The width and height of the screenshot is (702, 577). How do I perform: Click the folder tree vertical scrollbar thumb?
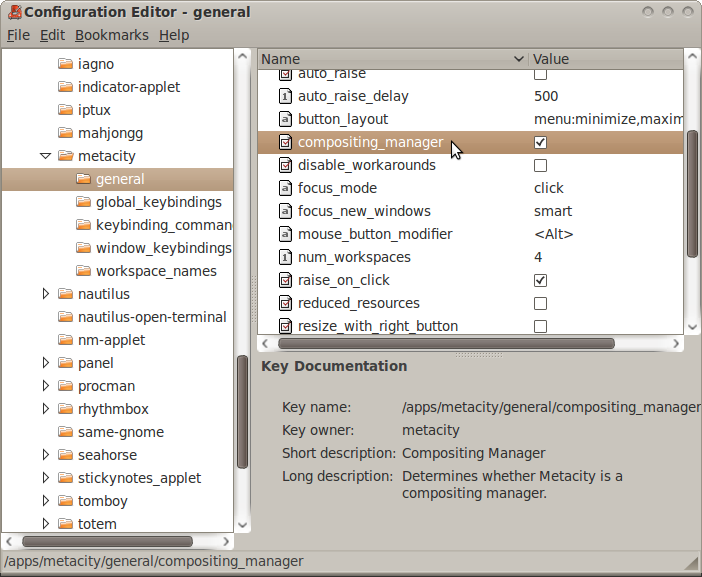point(242,412)
